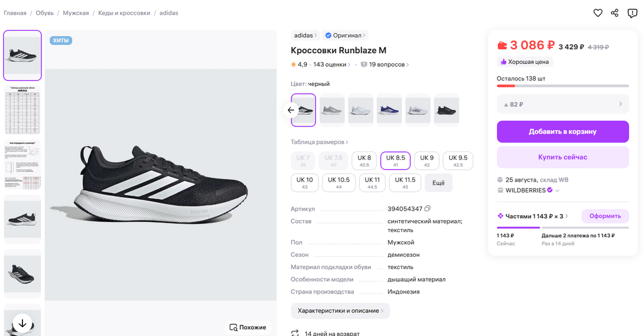Image resolution: width=644 pixels, height=336 pixels.
Task: Click the main product shoe image
Action: (161, 185)
